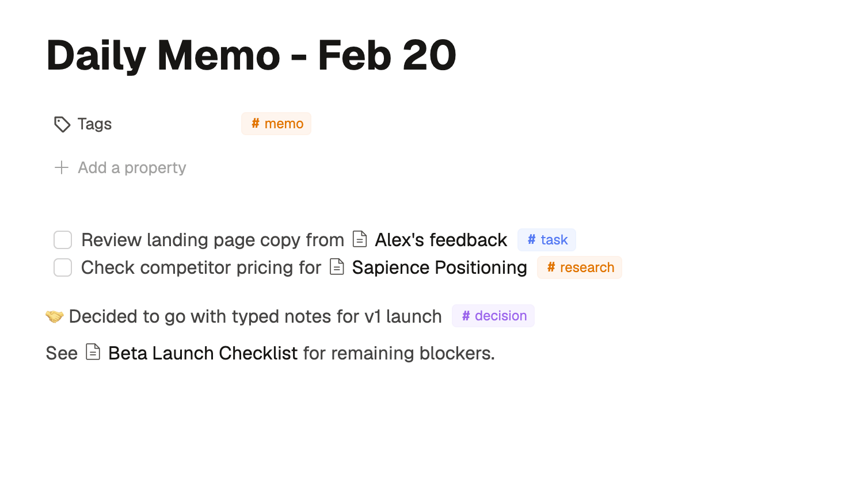Screen dimensions: 868x482
Task: Click the hash symbol in the decision tag
Action: click(x=465, y=315)
